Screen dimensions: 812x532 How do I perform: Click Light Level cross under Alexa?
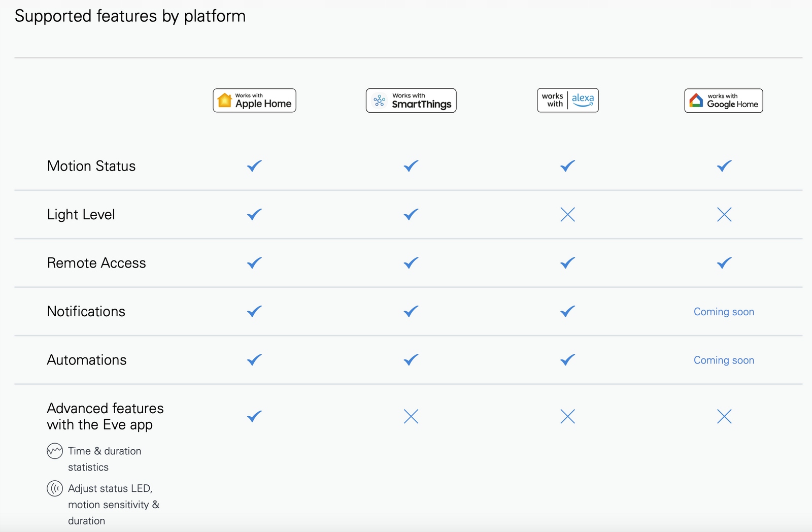click(x=567, y=215)
